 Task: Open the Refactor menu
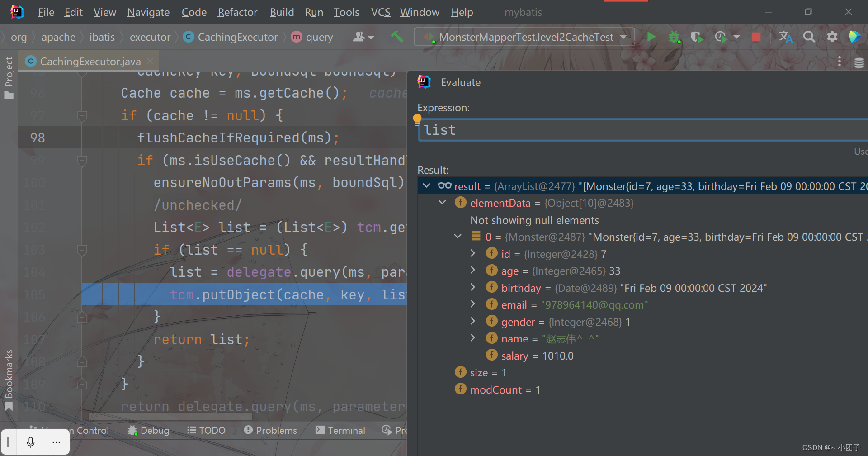[x=237, y=12]
